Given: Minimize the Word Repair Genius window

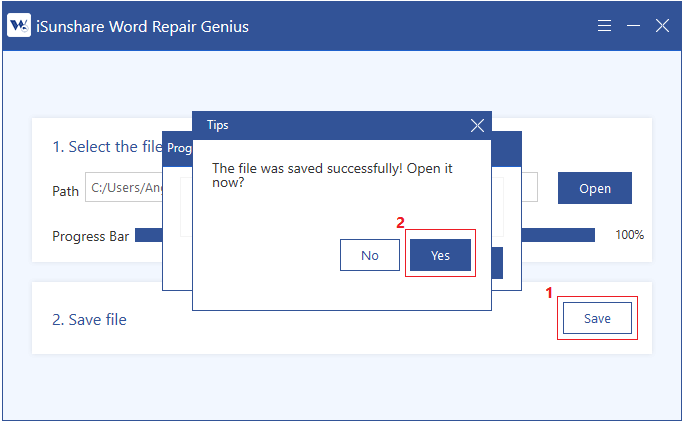Looking at the screenshot, I should tap(633, 26).
